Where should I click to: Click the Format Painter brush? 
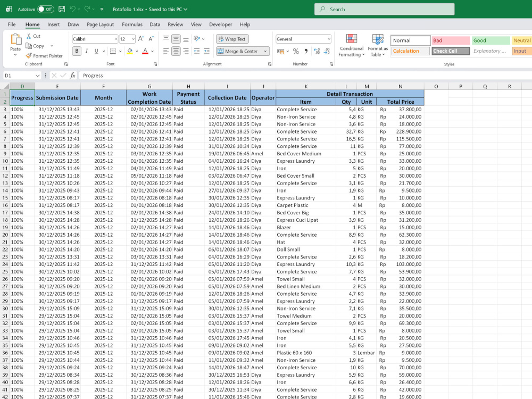coord(29,56)
